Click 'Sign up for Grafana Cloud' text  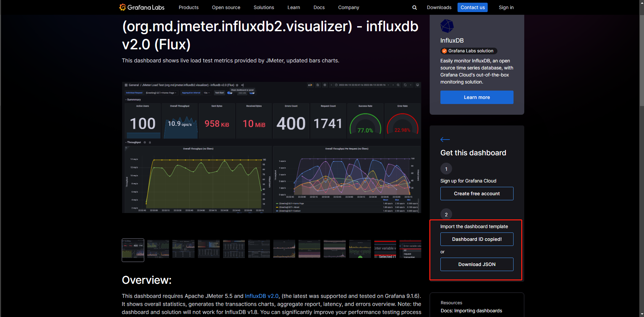pyautogui.click(x=468, y=181)
